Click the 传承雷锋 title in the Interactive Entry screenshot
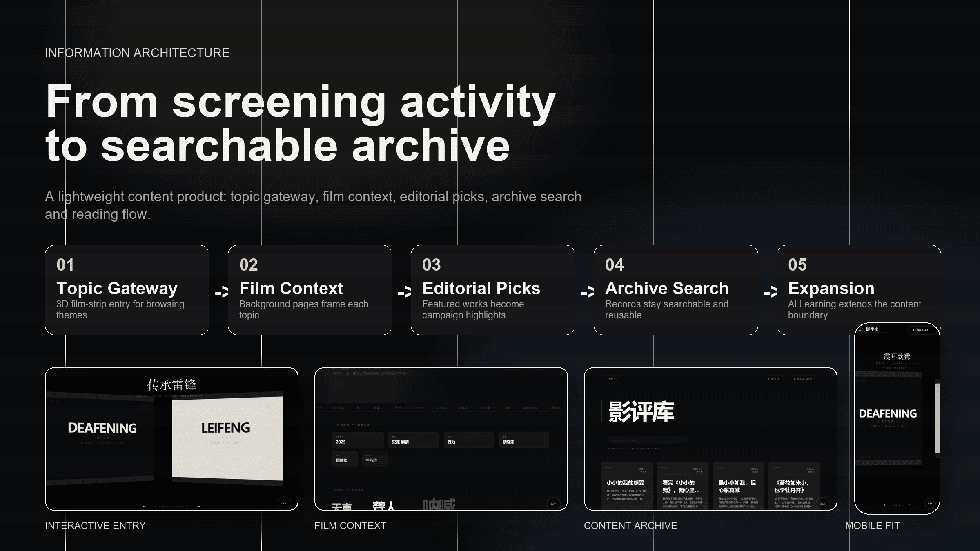This screenshot has width=980, height=551. click(171, 384)
